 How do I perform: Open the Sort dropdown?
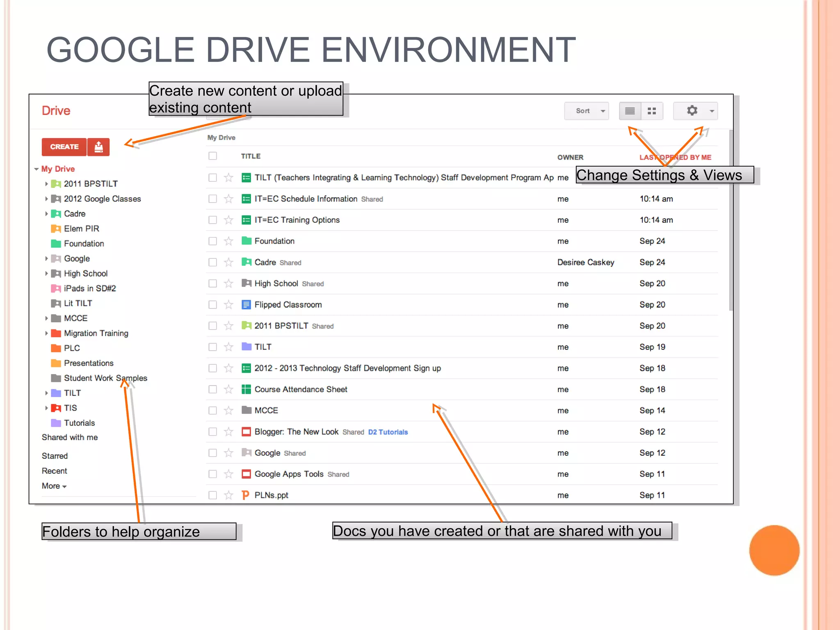pos(587,111)
